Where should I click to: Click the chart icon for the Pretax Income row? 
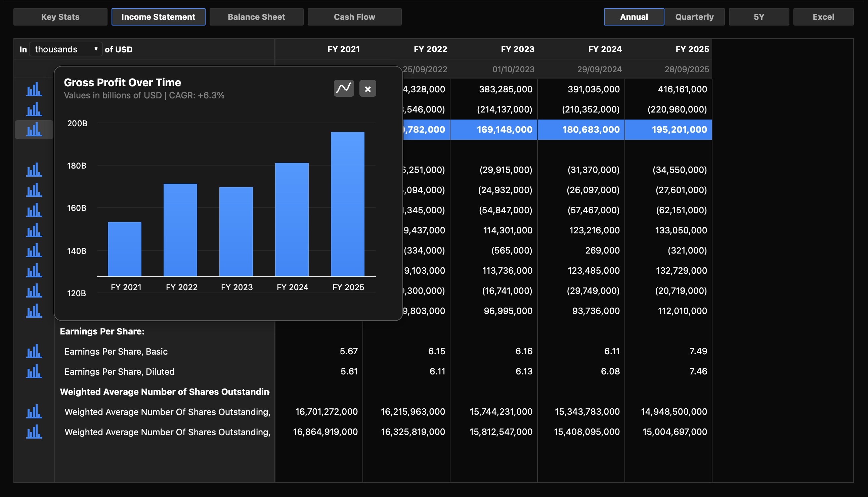click(34, 271)
